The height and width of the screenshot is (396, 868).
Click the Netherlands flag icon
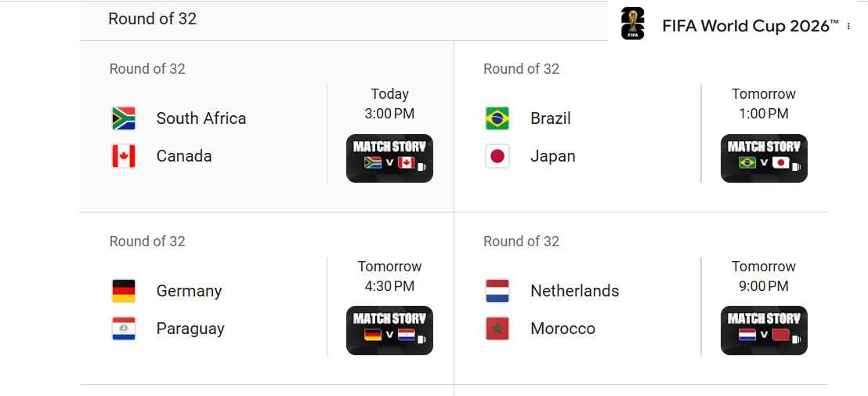(497, 291)
